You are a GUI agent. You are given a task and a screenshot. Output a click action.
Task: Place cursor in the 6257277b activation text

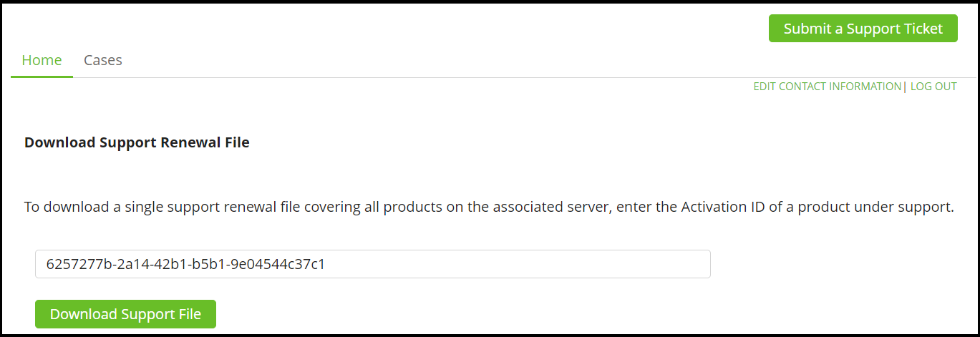pos(185,264)
